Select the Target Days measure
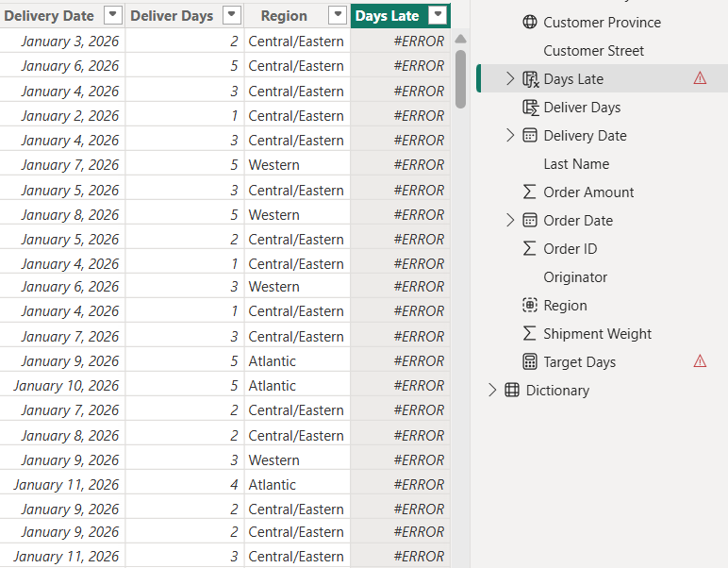This screenshot has width=728, height=568. coord(579,362)
